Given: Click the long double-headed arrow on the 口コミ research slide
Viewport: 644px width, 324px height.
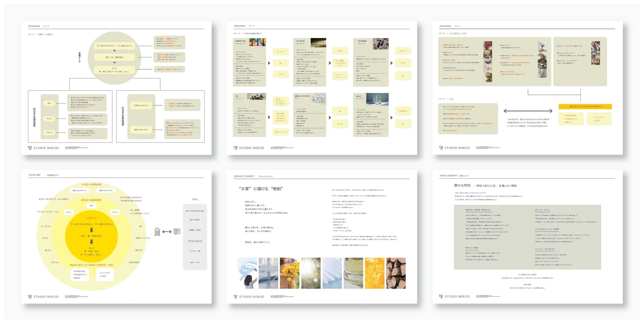Looking at the screenshot, I should tap(528, 111).
